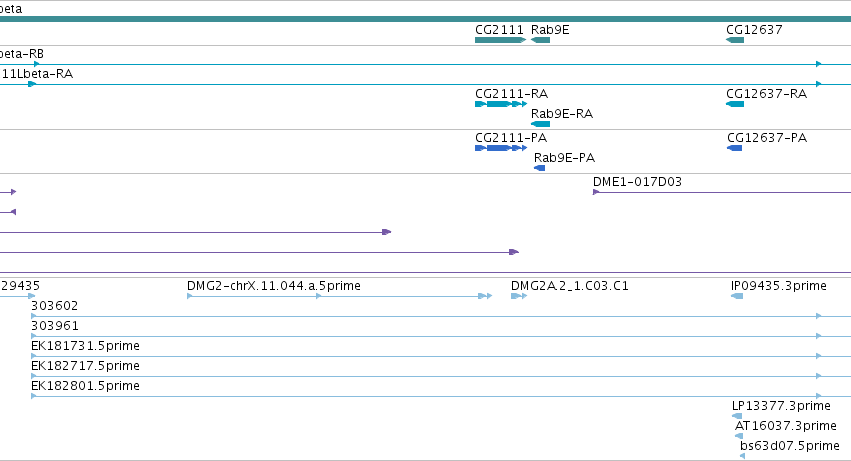Viewport: 851px width, 461px height.
Task: Click the Rab9E-PA label text
Action: pyautogui.click(x=564, y=158)
